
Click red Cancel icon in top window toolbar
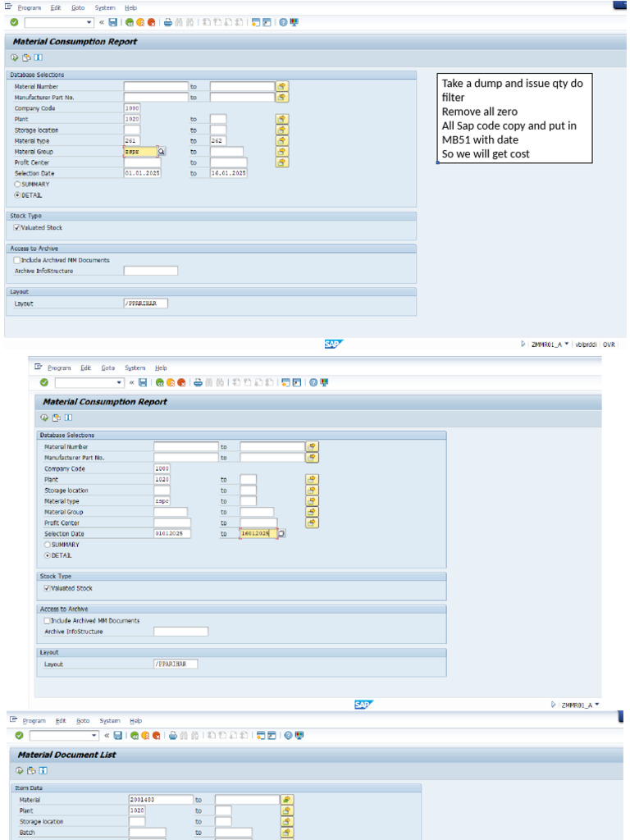[x=152, y=22]
